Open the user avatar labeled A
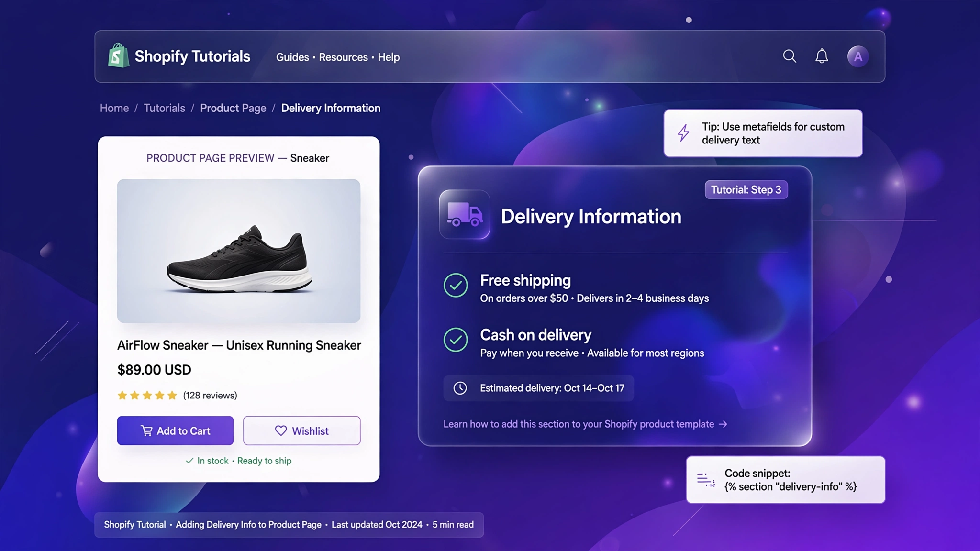Image resolution: width=980 pixels, height=551 pixels. (858, 56)
